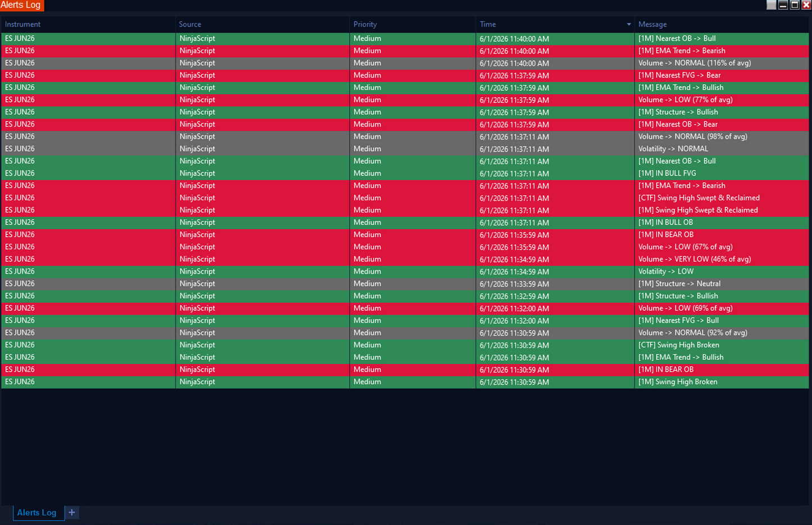Click the '[CTF] Swing High Broken' message

[679, 345]
